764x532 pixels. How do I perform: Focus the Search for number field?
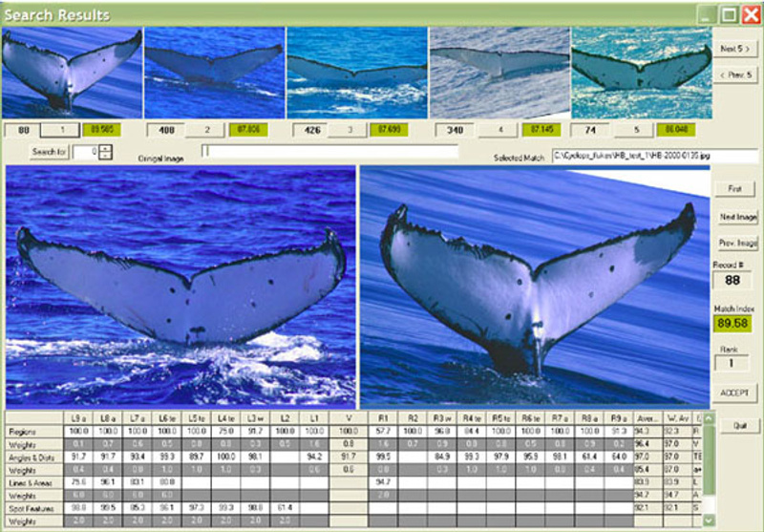coord(86,152)
